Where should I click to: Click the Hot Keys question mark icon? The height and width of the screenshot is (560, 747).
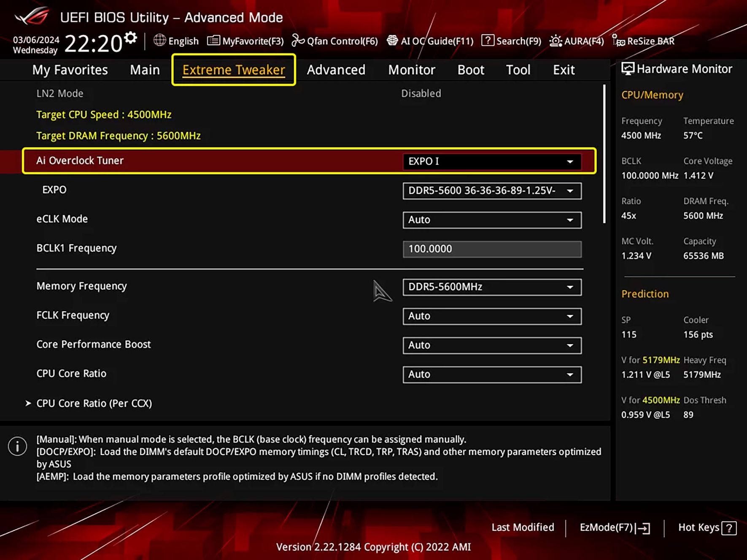pyautogui.click(x=729, y=528)
